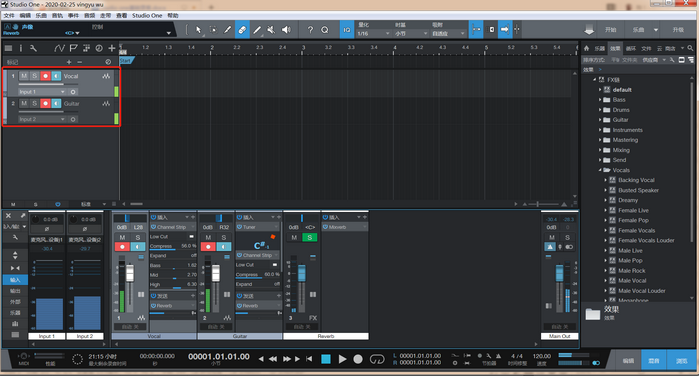Open the marker track flag icon

tap(73, 48)
